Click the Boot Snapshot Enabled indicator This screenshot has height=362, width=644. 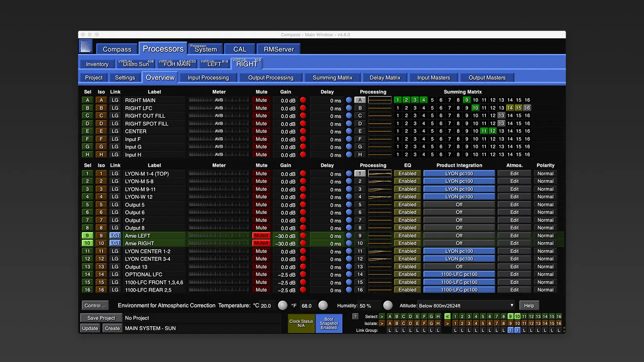pos(329,323)
